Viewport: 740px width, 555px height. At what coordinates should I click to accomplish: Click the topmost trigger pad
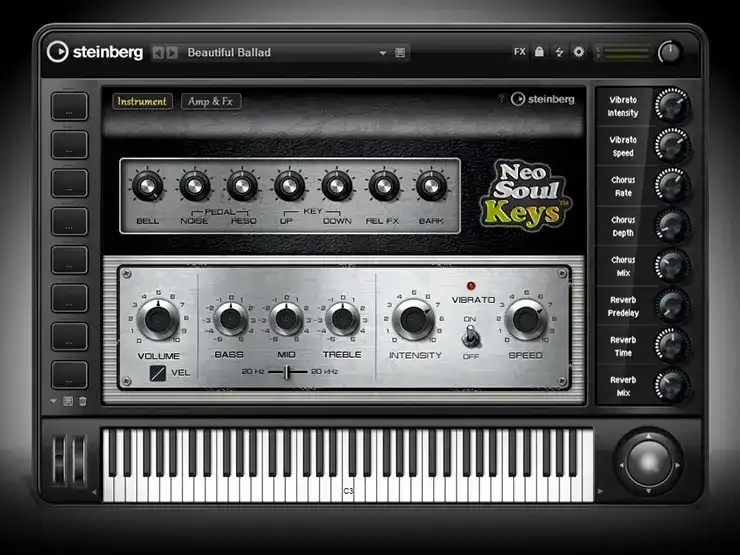69,106
